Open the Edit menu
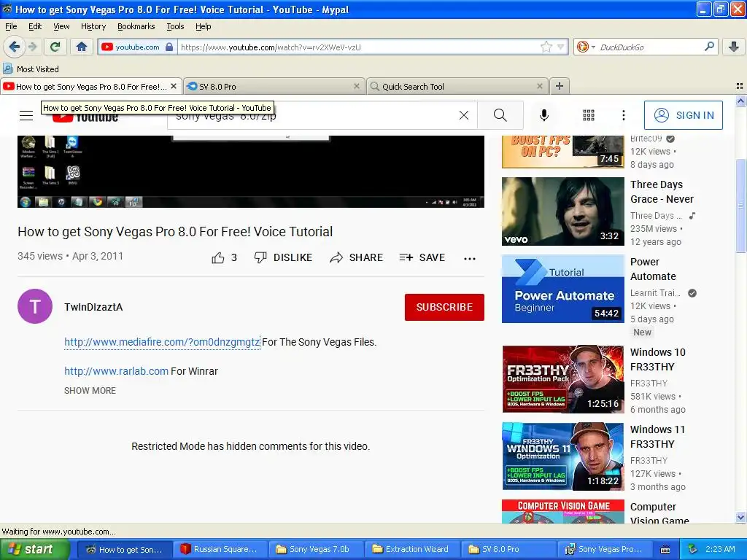The image size is (747, 560). pyautogui.click(x=35, y=26)
